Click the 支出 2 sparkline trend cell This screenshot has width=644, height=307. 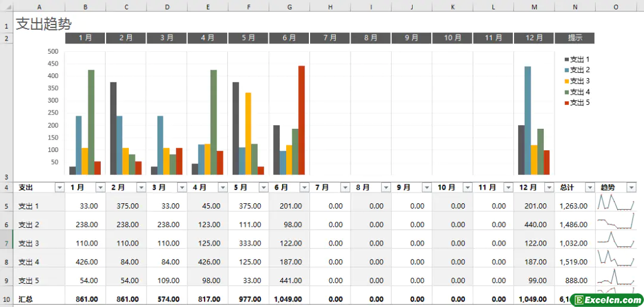point(616,221)
